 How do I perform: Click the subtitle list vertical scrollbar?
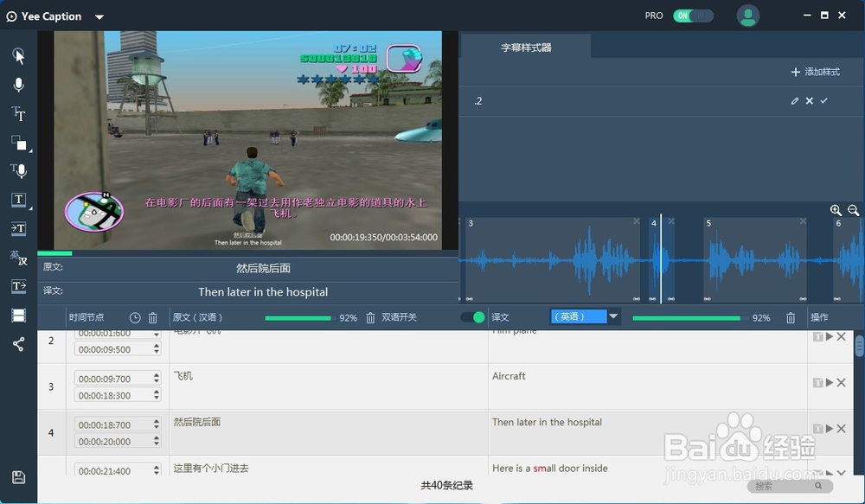(x=859, y=347)
